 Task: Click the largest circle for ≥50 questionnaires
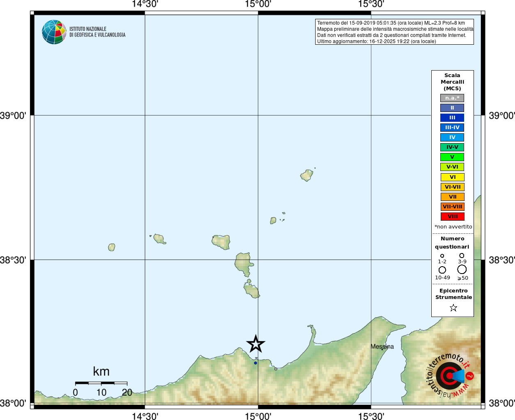pos(462,269)
